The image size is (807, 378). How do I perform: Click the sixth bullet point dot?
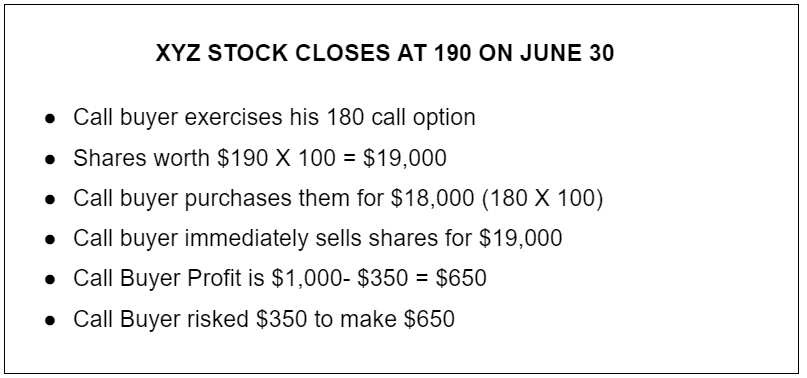(x=50, y=320)
